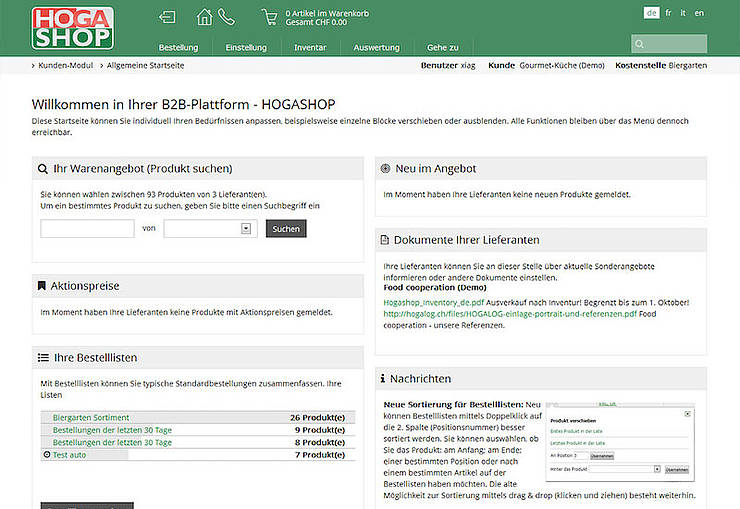
Task: Click magnifier icon beside Ihr Warenangebot
Action: (42, 169)
